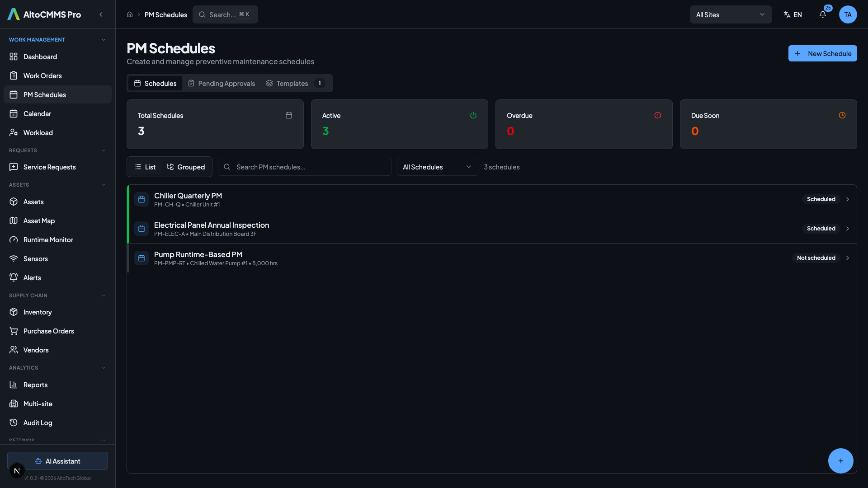
Task: Open the Runtime Monitor sidebar item
Action: (x=48, y=239)
